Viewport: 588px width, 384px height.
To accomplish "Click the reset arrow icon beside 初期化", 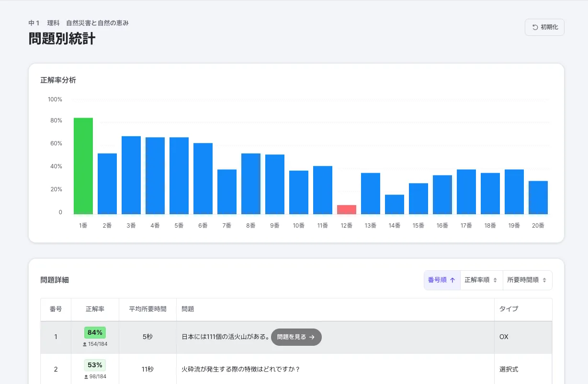I will point(535,27).
